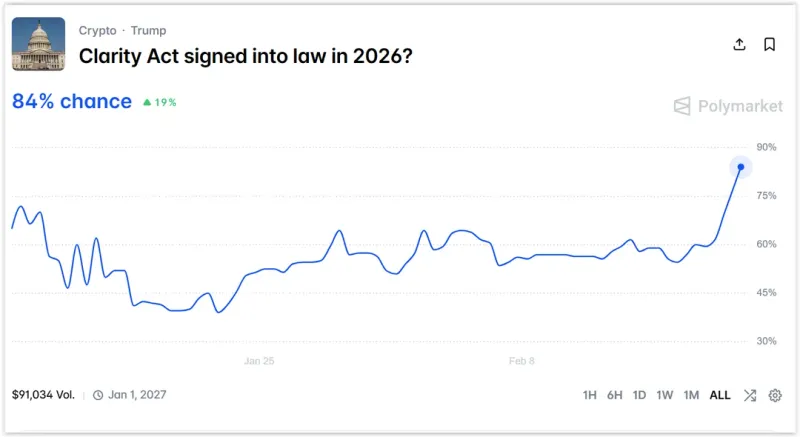Viewport: 800px width, 437px height.
Task: Click the shuffle/compare arrows icon
Action: point(750,395)
